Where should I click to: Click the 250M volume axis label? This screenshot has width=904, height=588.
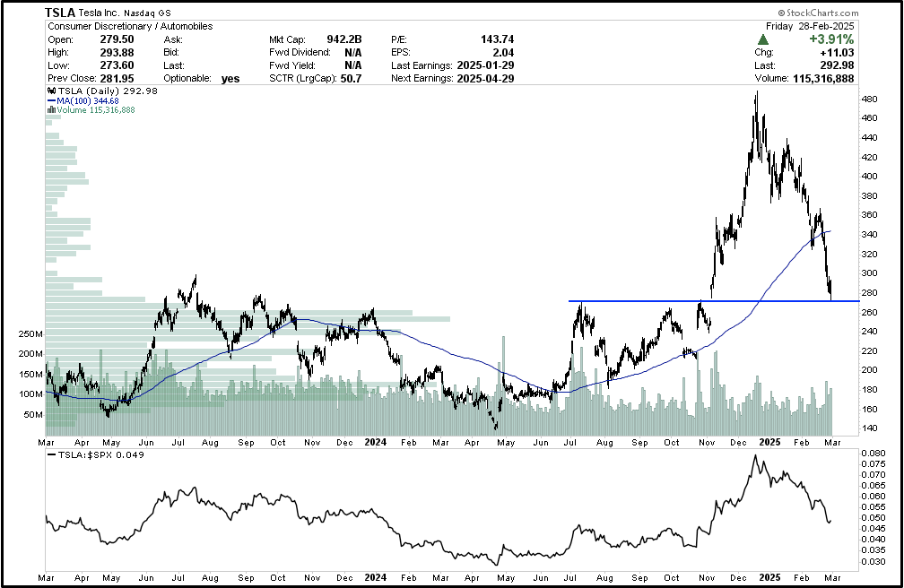coord(30,334)
